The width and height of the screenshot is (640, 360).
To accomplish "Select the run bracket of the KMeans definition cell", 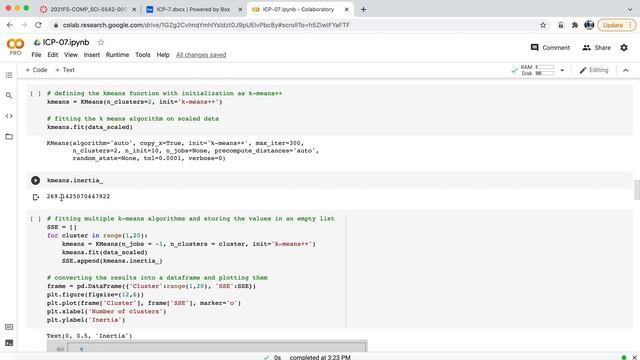I will (35, 93).
